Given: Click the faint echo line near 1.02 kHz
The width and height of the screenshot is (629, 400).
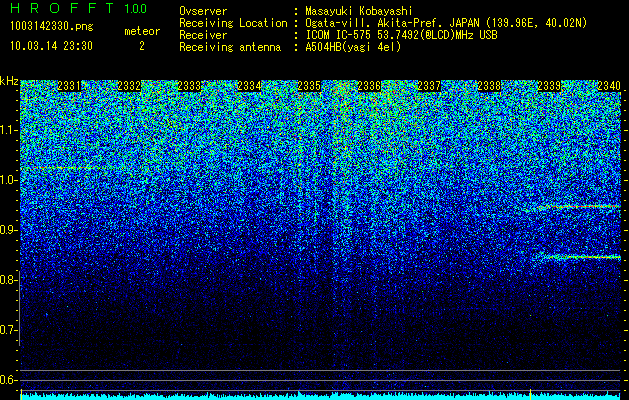Looking at the screenshot, I should point(66,168).
